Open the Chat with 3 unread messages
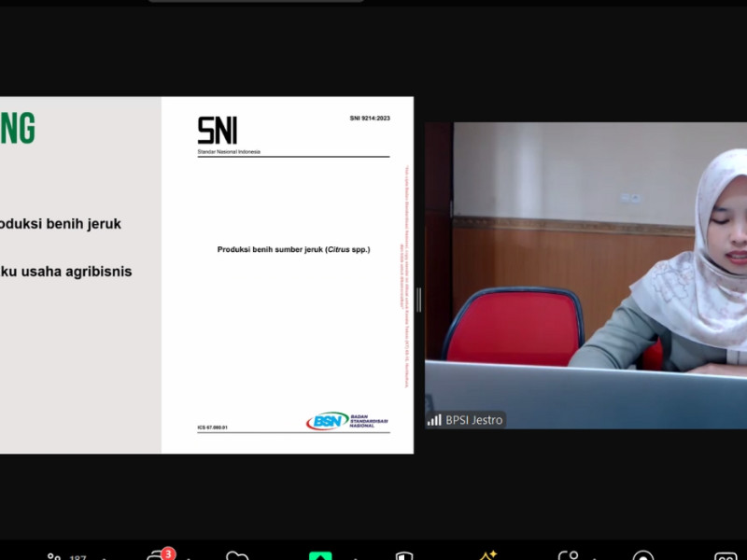747x560 pixels. pos(157,557)
